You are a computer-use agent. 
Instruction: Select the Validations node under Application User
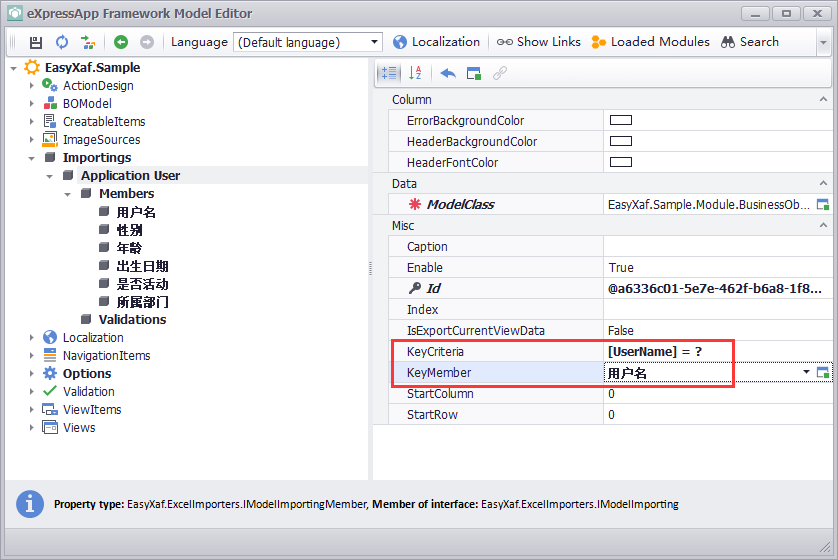click(132, 320)
